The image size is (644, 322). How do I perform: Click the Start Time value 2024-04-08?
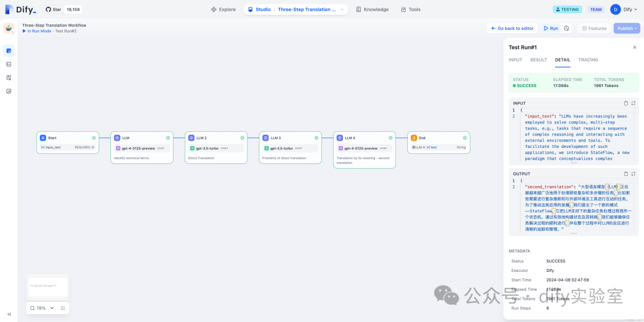pyautogui.click(x=568, y=280)
